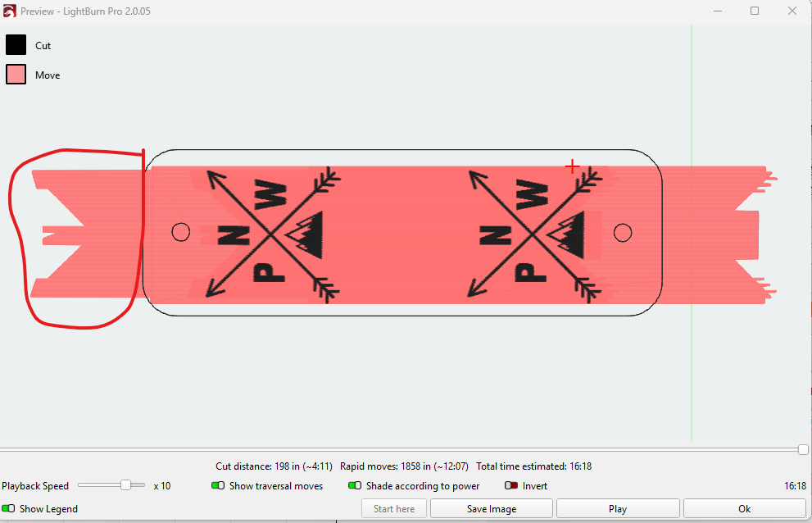Click the x 10 speed value

pos(162,485)
